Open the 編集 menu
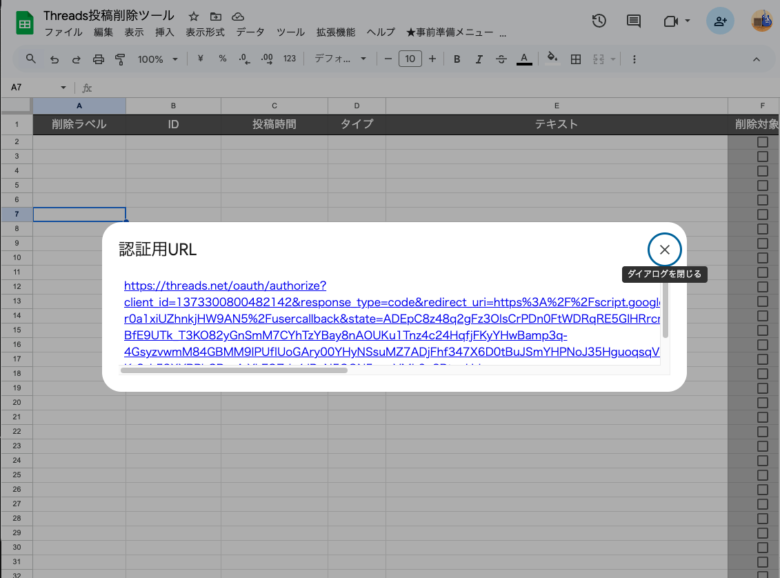 tap(103, 32)
